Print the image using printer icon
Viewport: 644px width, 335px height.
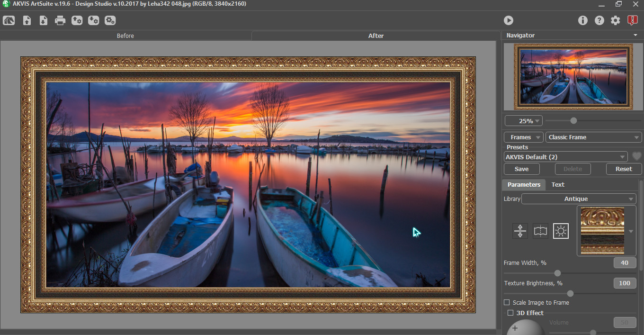point(60,20)
